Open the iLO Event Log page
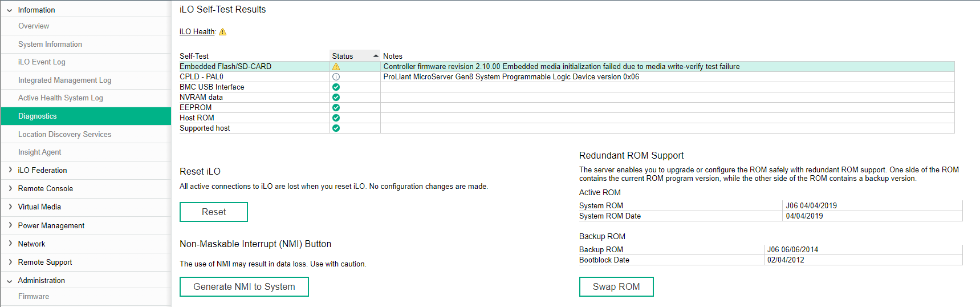Screen dimensions: 980x307 [42, 62]
